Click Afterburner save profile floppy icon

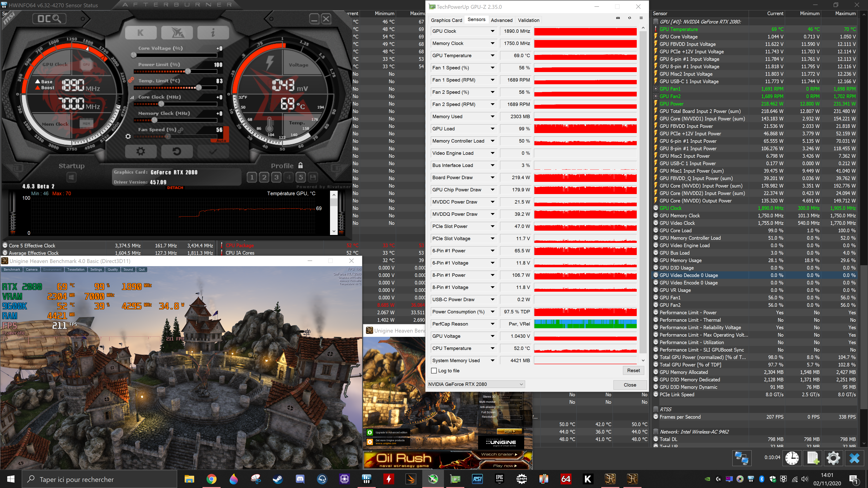tap(313, 177)
